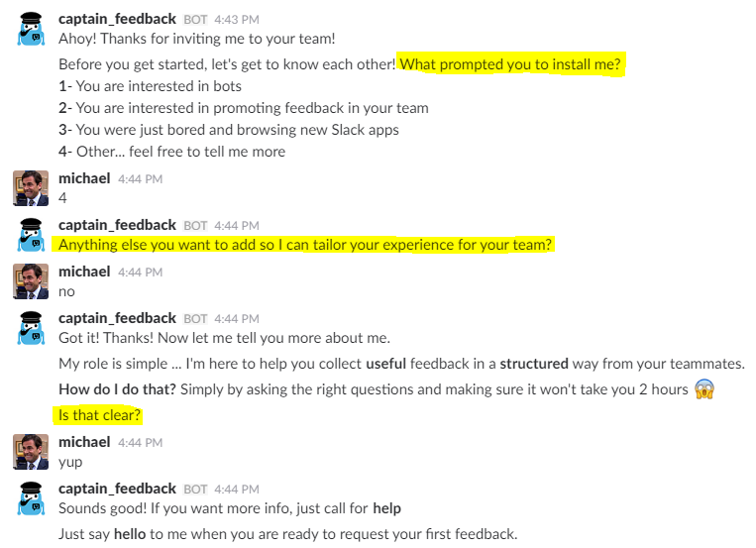Click captain_feedback avatar beside 'Anything else' message
The height and width of the screenshot is (548, 756).
tap(31, 235)
